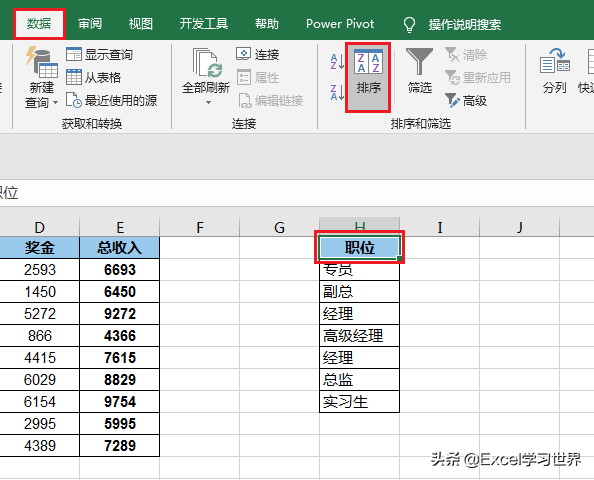Sort descending with the Z-A icon

click(337, 92)
